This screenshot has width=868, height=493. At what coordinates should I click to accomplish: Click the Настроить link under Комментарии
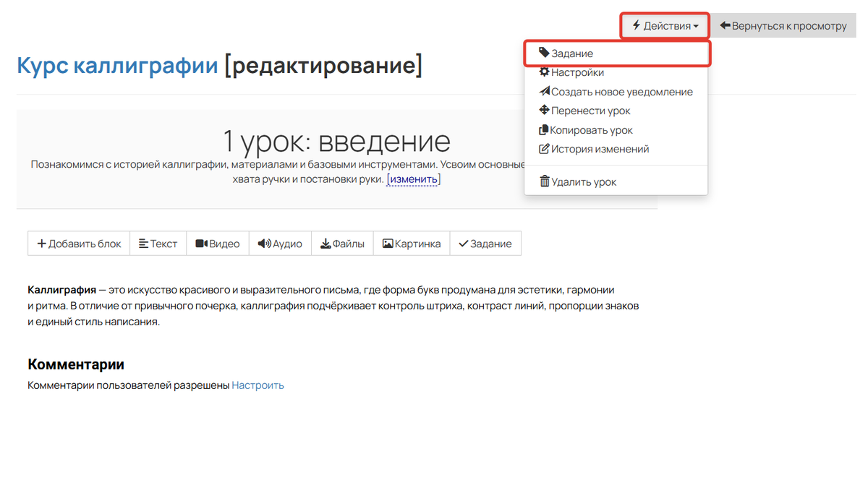258,385
